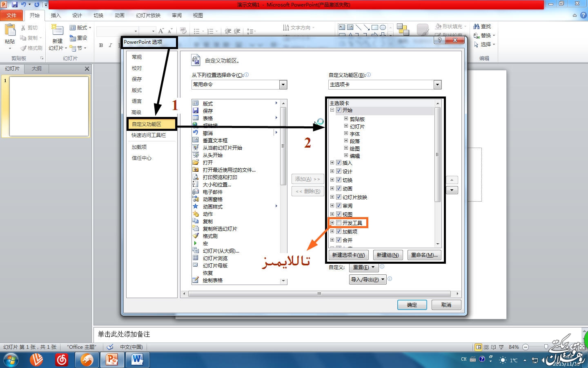Open the 主选项卡 ribbon dropdown
The height and width of the screenshot is (368, 588).
coord(437,85)
